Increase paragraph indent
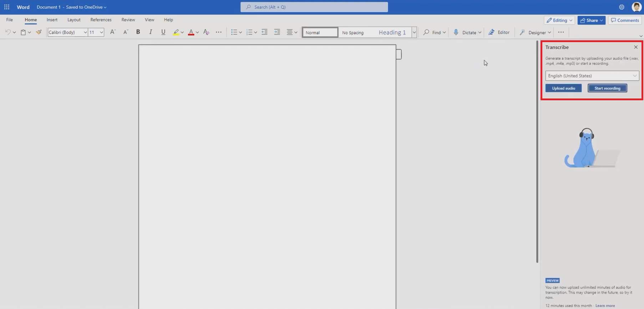Viewport: 644px width, 309px height. [277, 32]
